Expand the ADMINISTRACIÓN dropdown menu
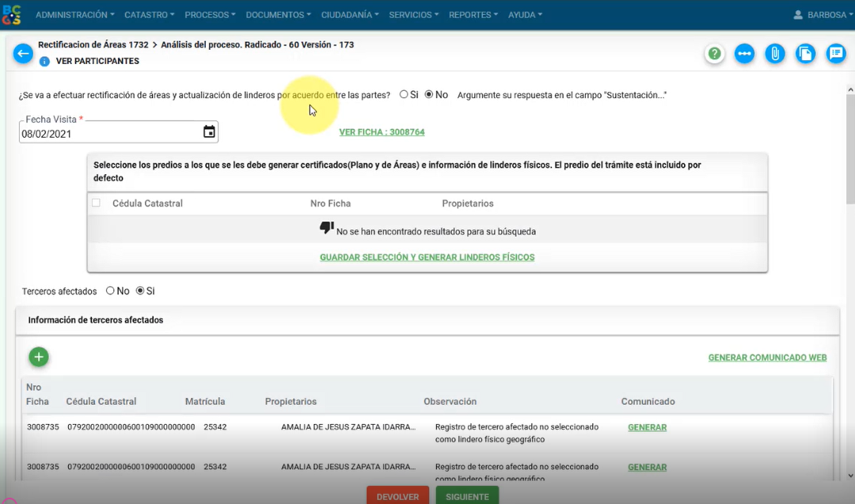Viewport: 855px width, 504px height. 74,15
